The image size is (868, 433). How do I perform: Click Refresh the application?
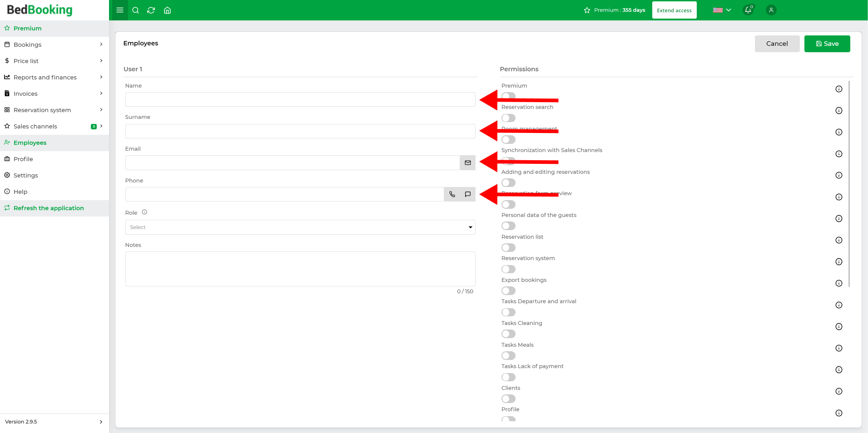pos(55,208)
